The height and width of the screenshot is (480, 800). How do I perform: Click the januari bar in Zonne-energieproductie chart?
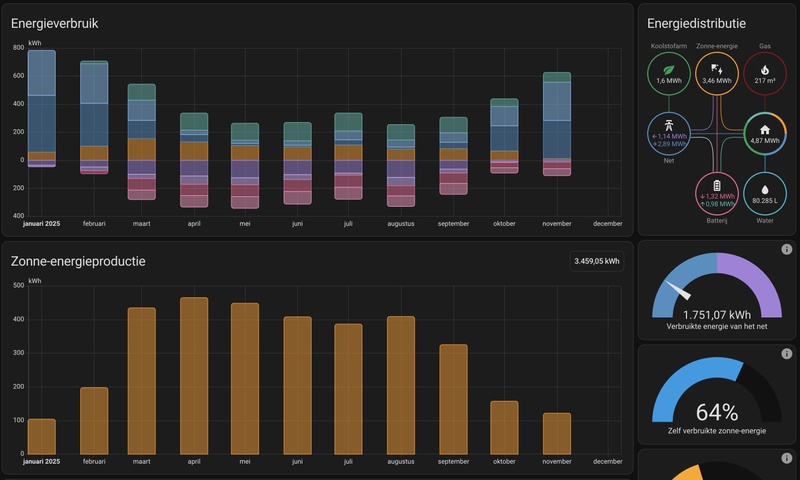[x=41, y=437]
